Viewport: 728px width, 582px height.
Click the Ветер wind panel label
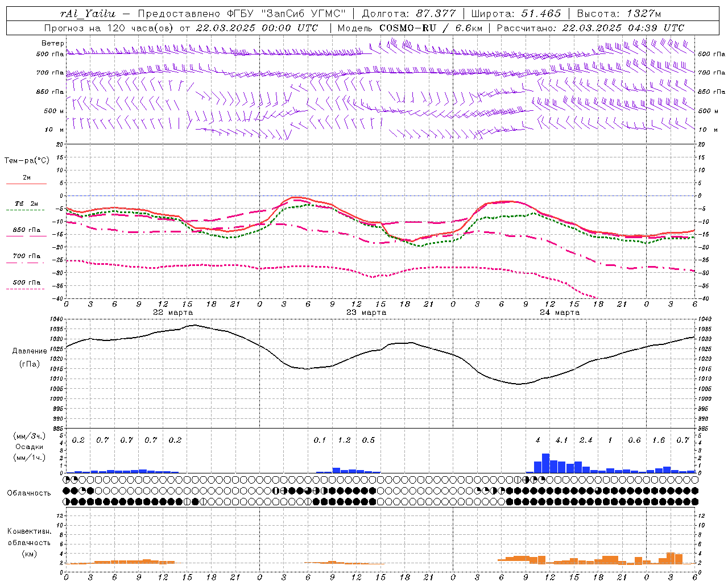click(x=52, y=43)
